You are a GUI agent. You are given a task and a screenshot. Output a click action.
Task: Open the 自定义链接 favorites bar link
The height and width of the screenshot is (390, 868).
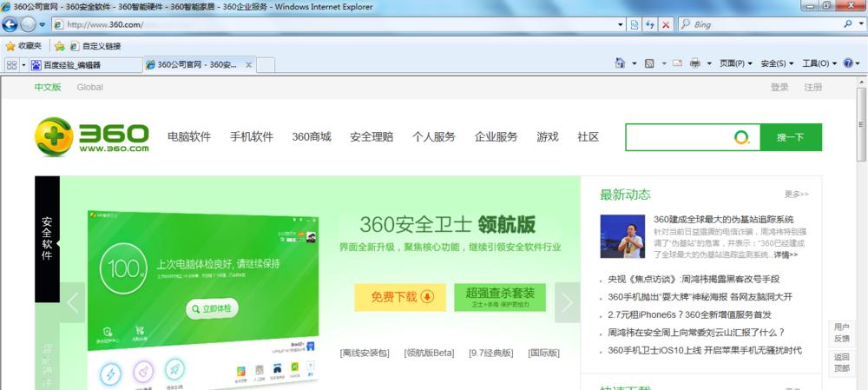point(95,46)
